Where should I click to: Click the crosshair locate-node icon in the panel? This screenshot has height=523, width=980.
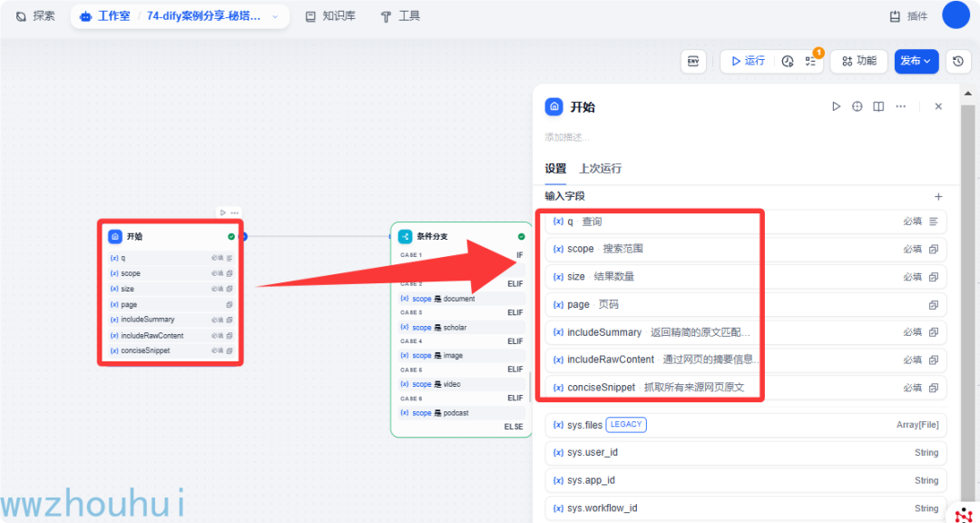click(x=857, y=107)
